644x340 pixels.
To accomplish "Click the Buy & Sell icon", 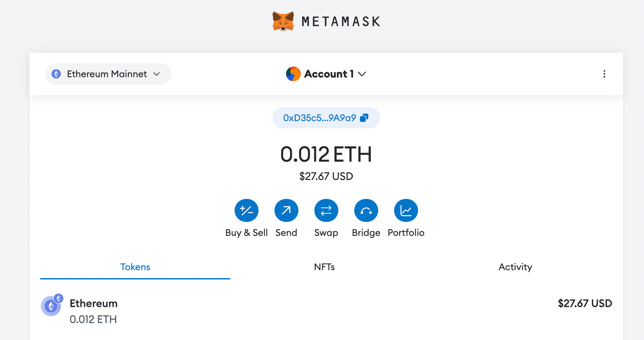I will (x=247, y=210).
